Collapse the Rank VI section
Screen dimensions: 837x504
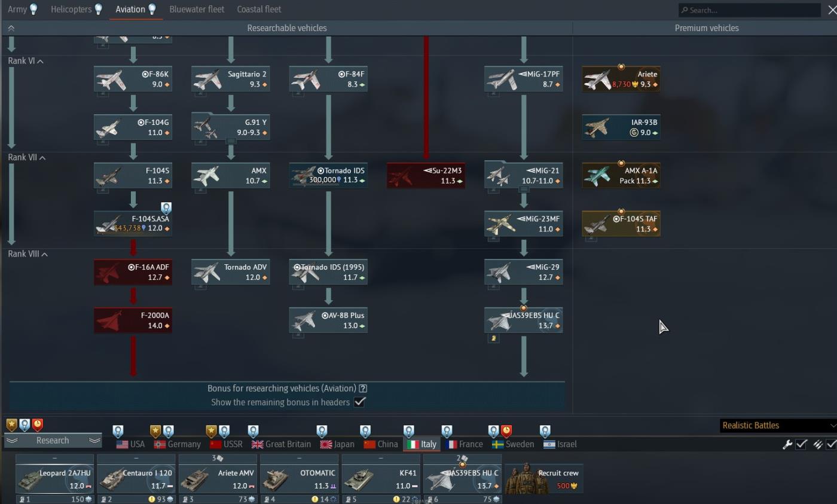[x=26, y=61]
